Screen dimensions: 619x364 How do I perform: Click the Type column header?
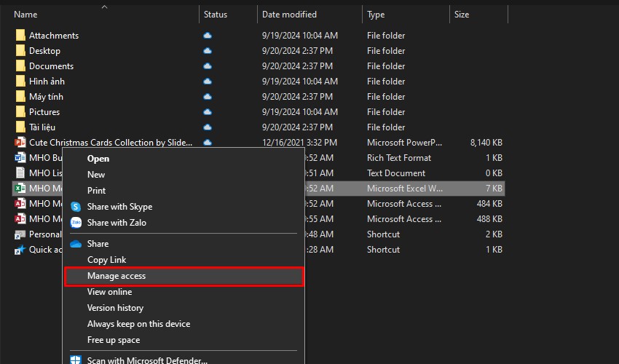376,15
